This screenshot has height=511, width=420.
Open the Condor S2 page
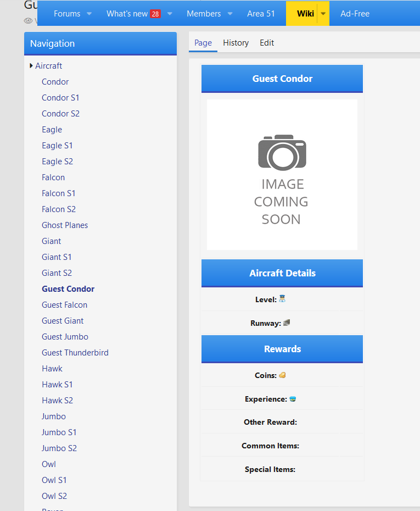tap(60, 114)
